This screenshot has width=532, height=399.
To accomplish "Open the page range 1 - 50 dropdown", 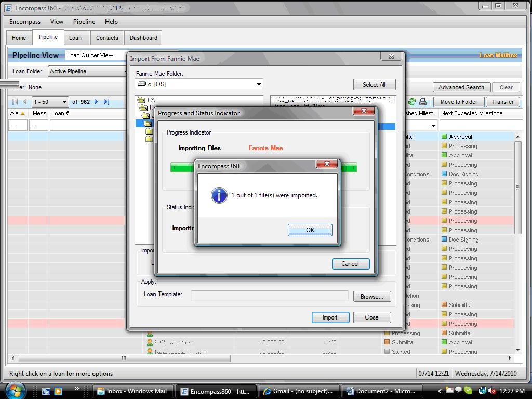I will click(x=50, y=102).
